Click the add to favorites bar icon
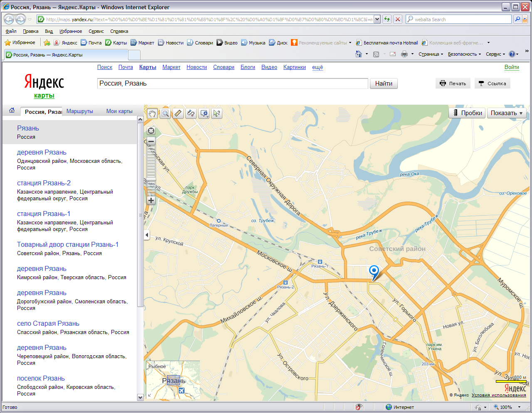The image size is (532, 413). (x=47, y=42)
